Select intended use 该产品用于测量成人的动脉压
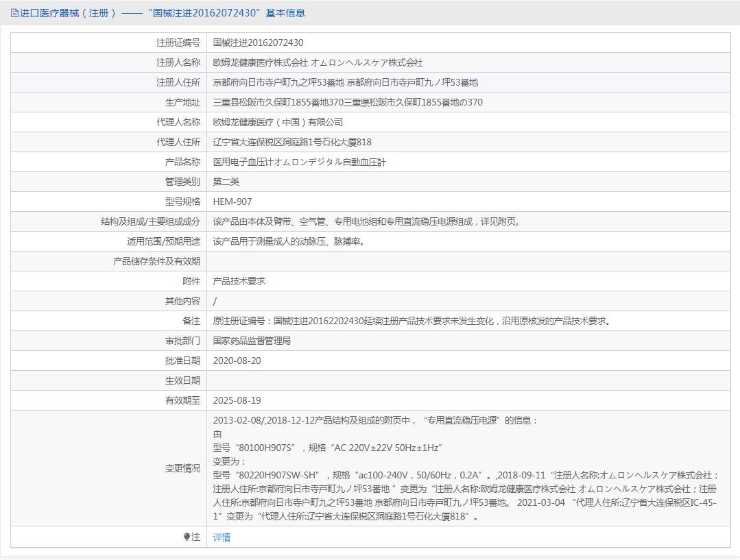Screen dimensions: 740x560 [269, 241]
